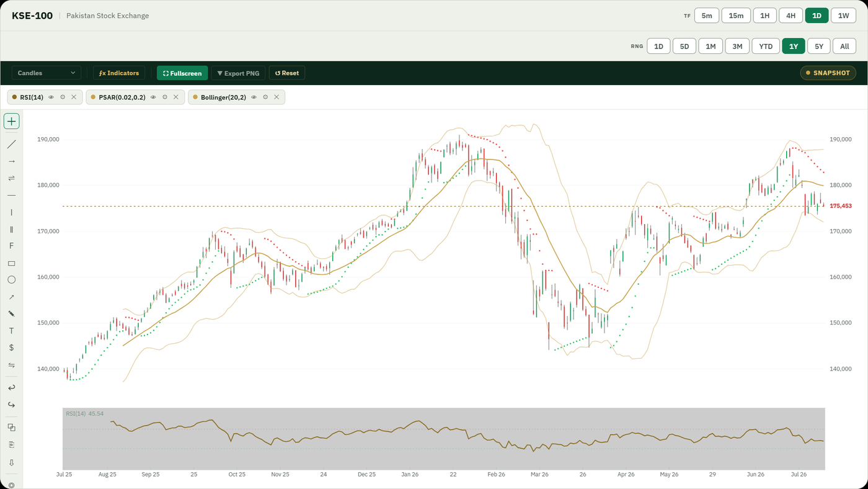The height and width of the screenshot is (489, 868).
Task: Select the T text annotation tool
Action: [11, 331]
